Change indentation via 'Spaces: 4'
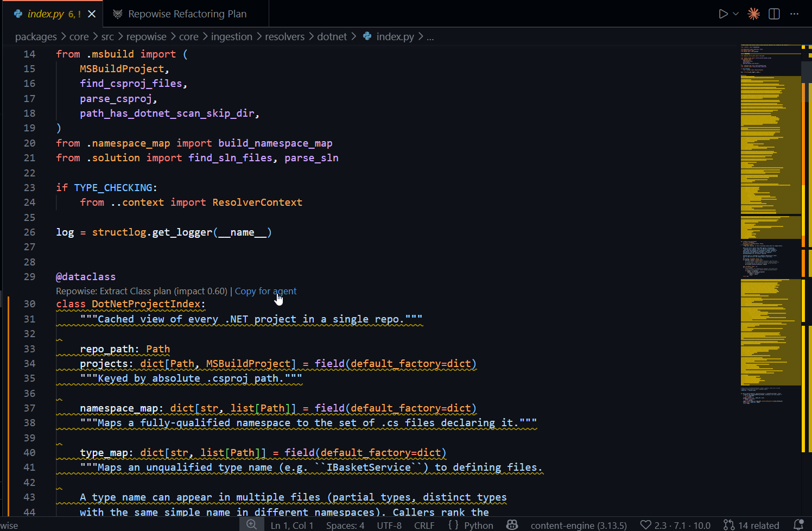 345,525
